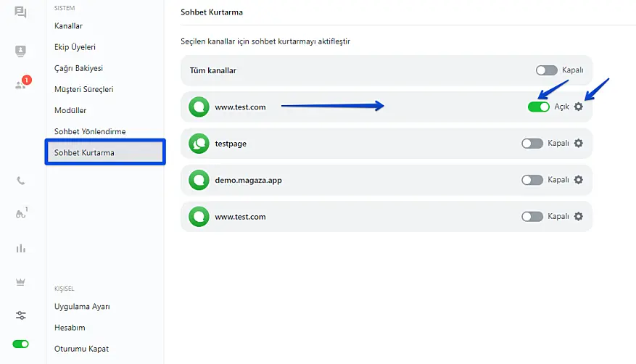
Task: Turn on chat rescue for testpage
Action: (x=532, y=144)
